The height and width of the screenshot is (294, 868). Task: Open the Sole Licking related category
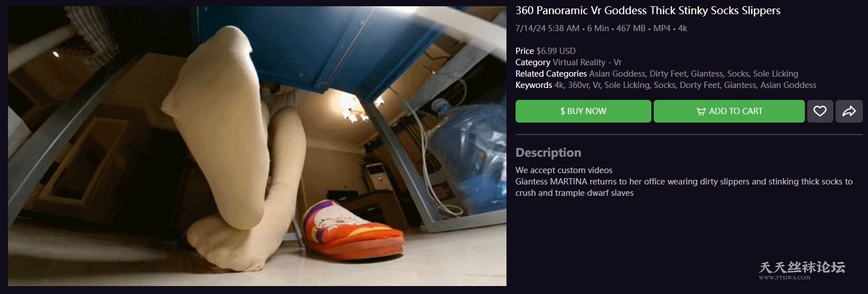point(775,74)
